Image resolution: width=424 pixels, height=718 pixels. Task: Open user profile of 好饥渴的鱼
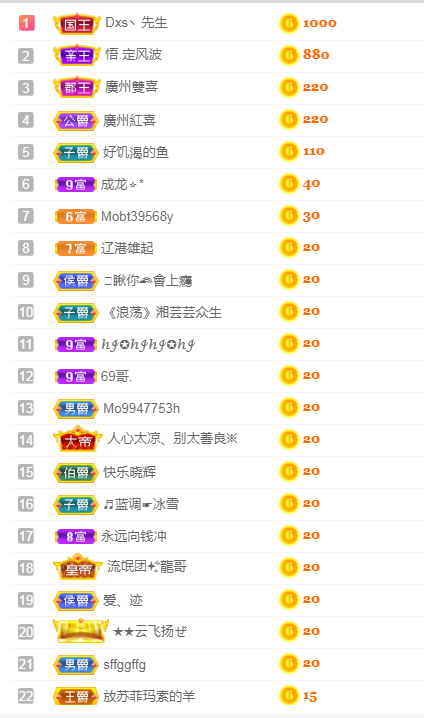pyautogui.click(x=136, y=152)
